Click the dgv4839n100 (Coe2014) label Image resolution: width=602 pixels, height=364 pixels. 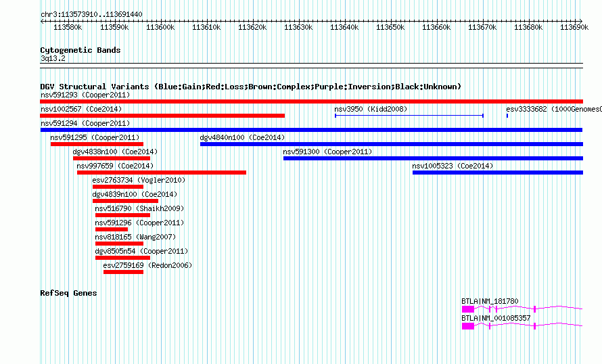click(135, 194)
